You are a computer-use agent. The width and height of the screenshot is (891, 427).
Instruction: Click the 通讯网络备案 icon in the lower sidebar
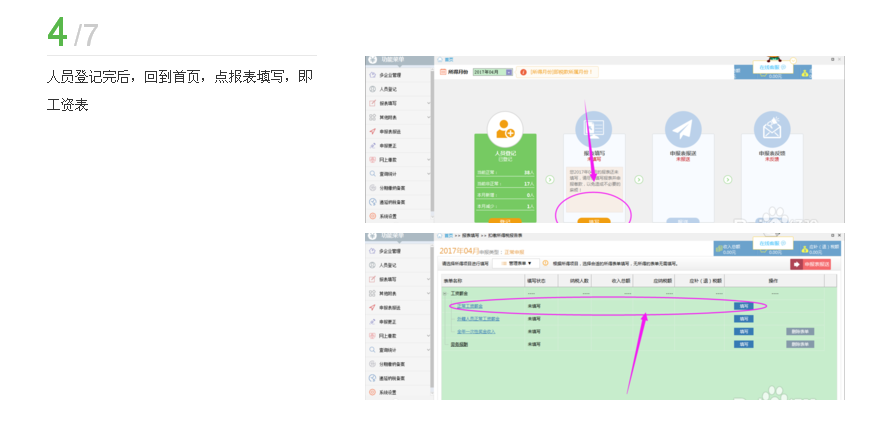372,377
